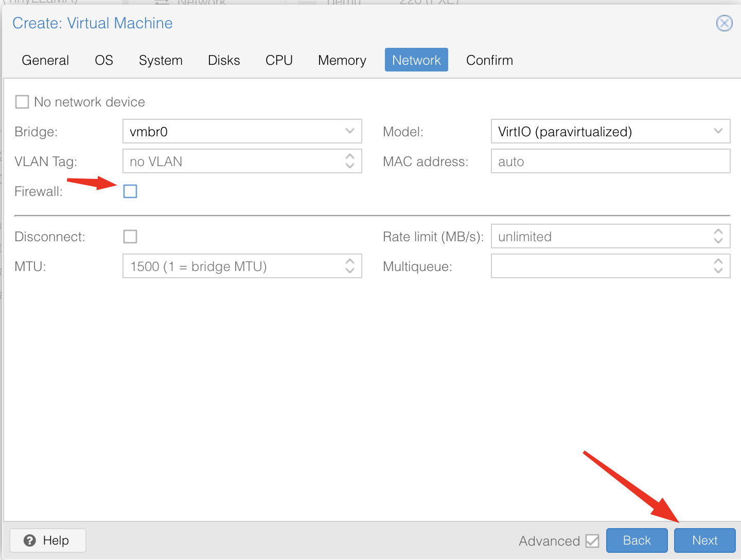This screenshot has width=741, height=560.
Task: Check the No network device option
Action: point(22,102)
